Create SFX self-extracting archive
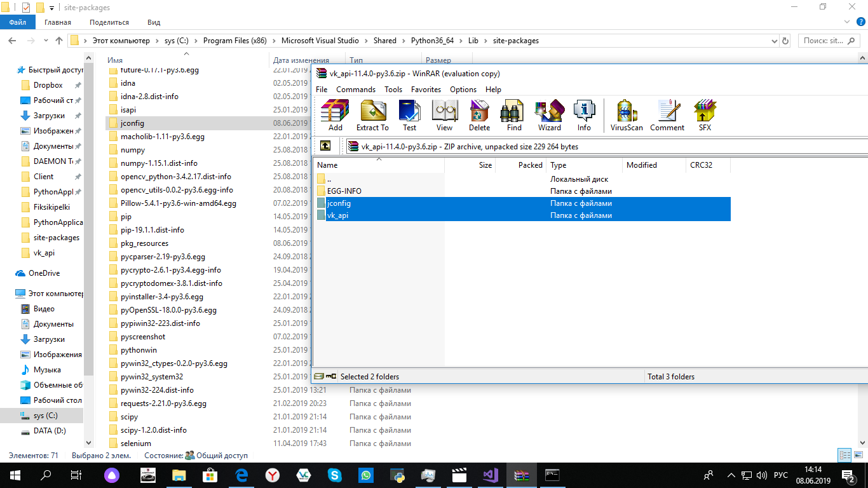The image size is (868, 488). click(705, 115)
